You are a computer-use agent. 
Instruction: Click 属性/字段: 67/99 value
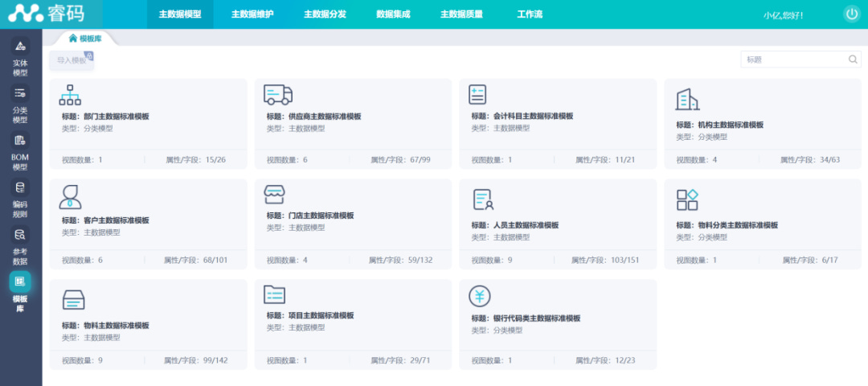[401, 159]
